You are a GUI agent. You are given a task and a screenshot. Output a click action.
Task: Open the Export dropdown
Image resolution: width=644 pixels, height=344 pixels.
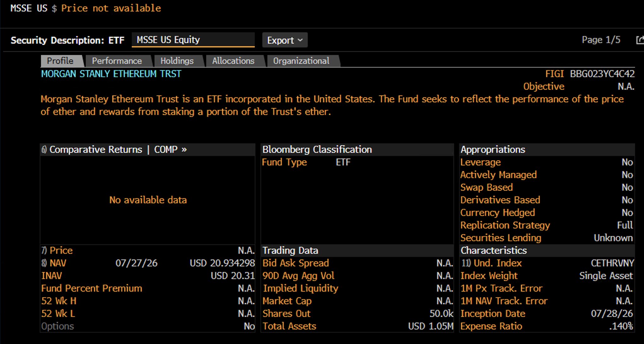(285, 40)
